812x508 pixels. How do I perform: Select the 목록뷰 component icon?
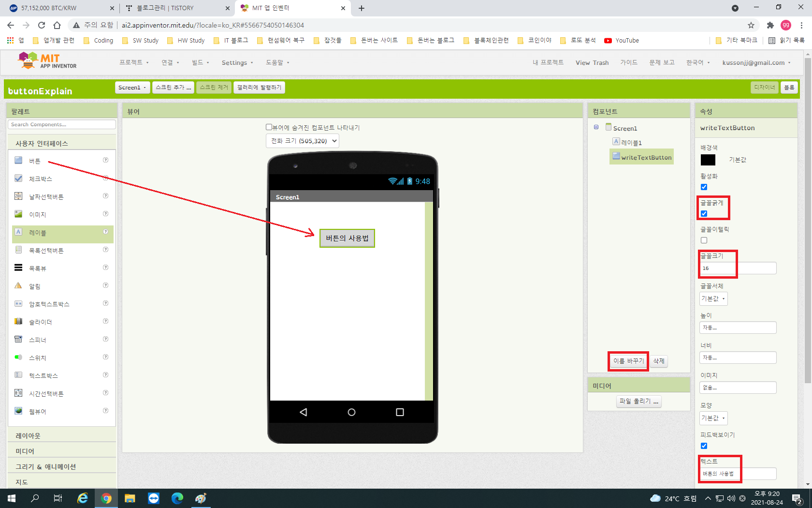(18, 268)
